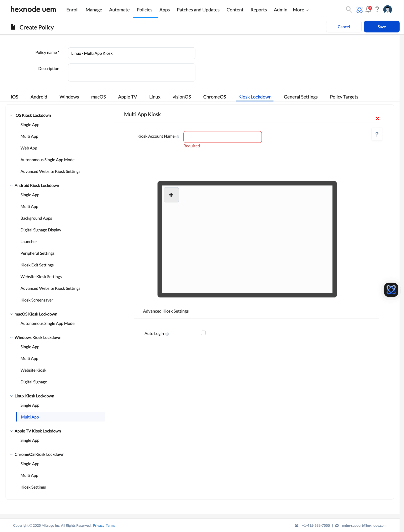This screenshot has width=404, height=532.
Task: Select Web App under iOS Kiosk Lockdown
Action: click(29, 148)
